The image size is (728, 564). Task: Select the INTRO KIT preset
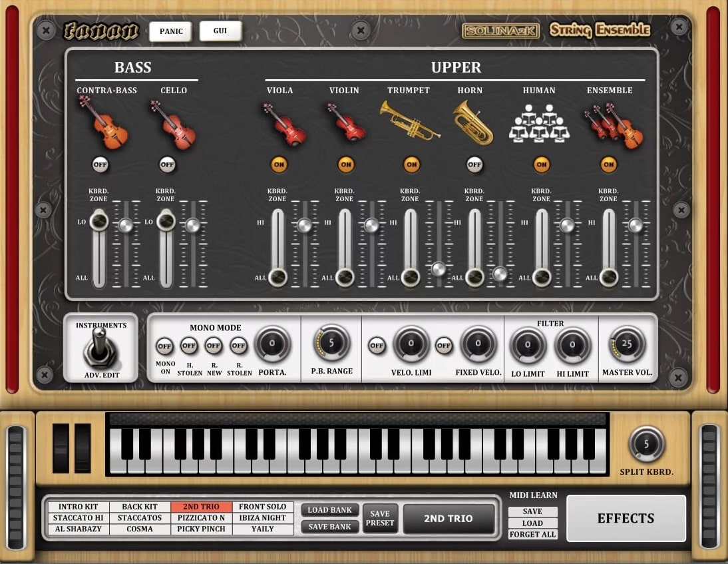(79, 507)
